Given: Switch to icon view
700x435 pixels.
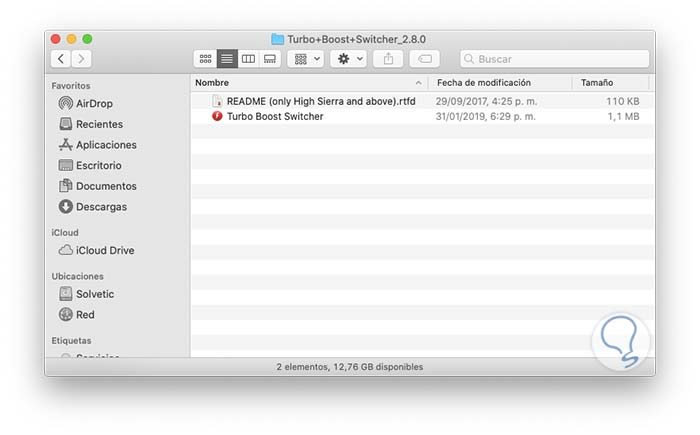Looking at the screenshot, I should [205, 59].
